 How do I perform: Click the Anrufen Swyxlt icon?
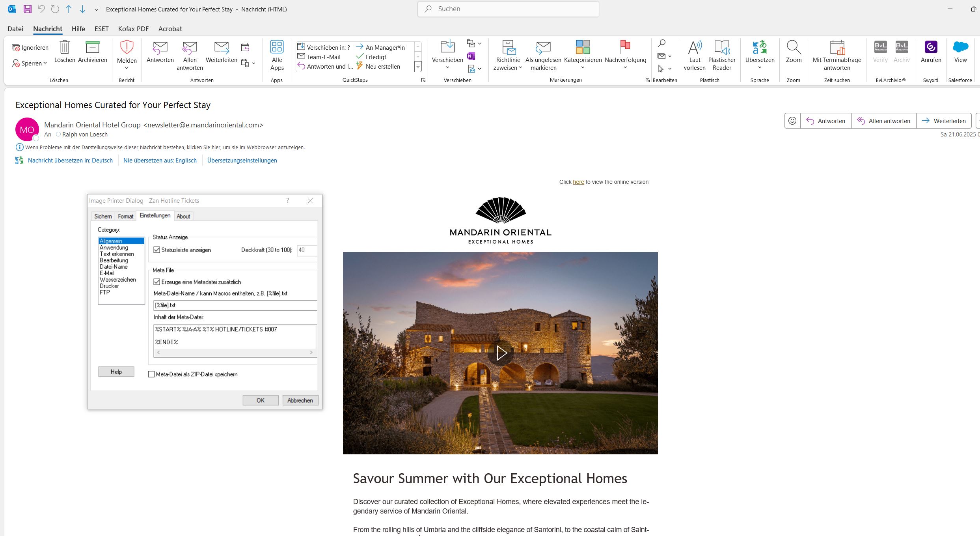[931, 47]
